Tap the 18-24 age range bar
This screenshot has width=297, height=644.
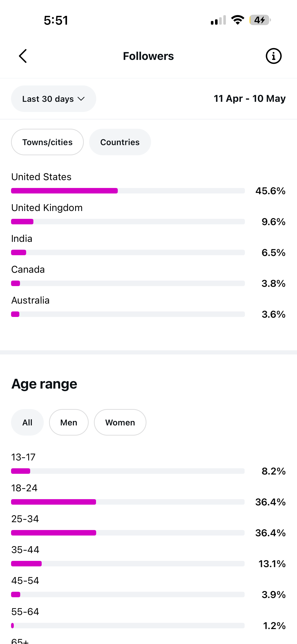(128, 502)
